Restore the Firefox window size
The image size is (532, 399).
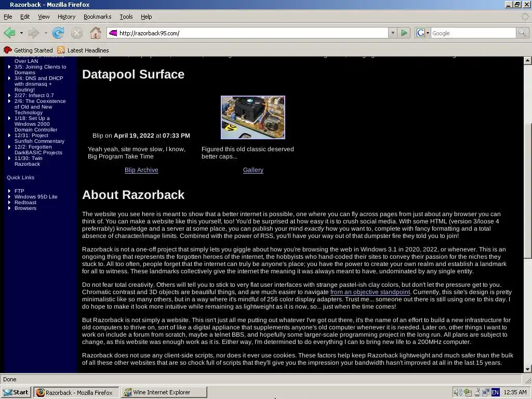click(517, 4)
